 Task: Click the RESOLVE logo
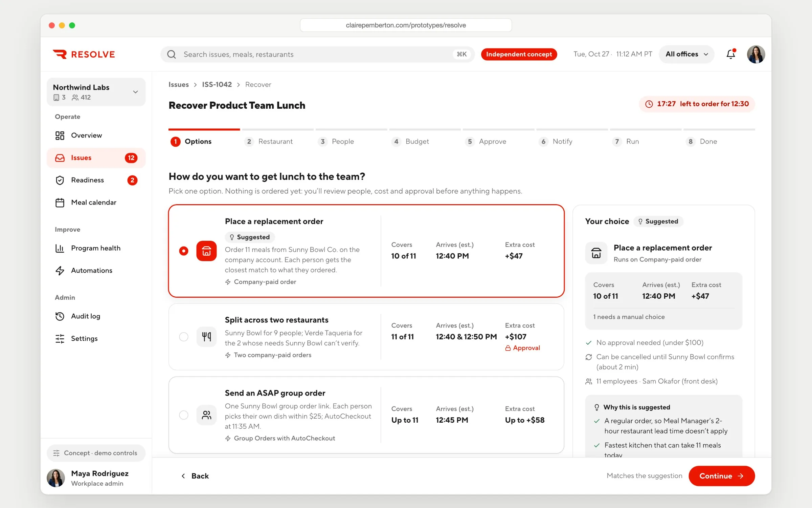pyautogui.click(x=84, y=54)
